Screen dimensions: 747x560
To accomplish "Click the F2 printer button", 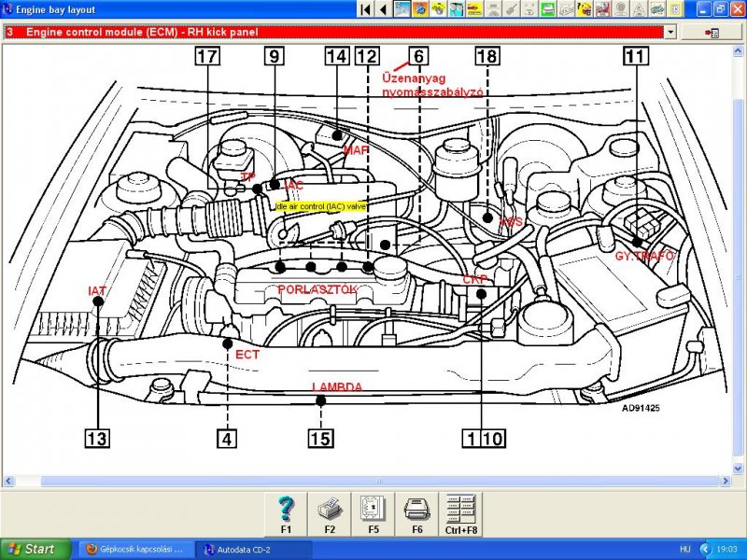I will [x=330, y=514].
